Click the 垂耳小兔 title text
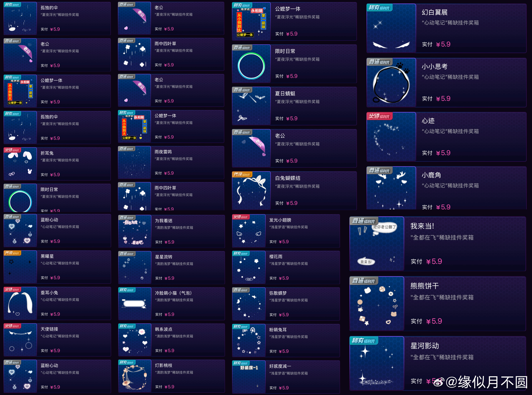The width and height of the screenshot is (532, 395). [49, 293]
